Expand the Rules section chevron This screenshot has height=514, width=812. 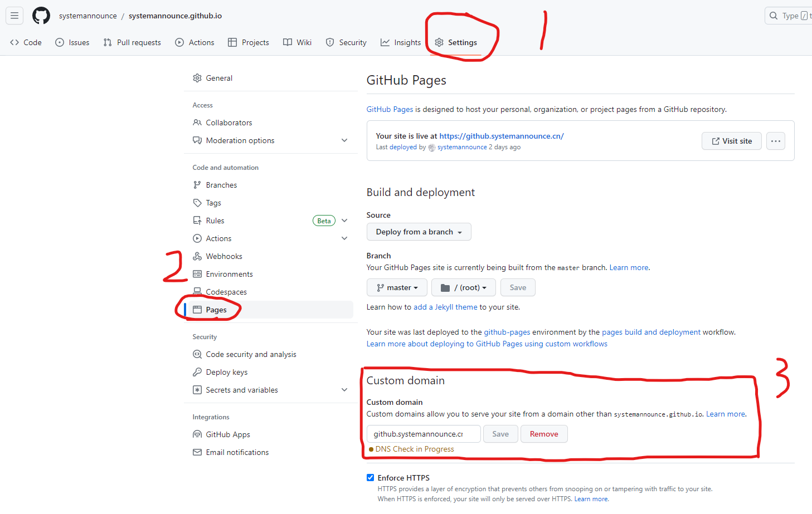coord(344,221)
